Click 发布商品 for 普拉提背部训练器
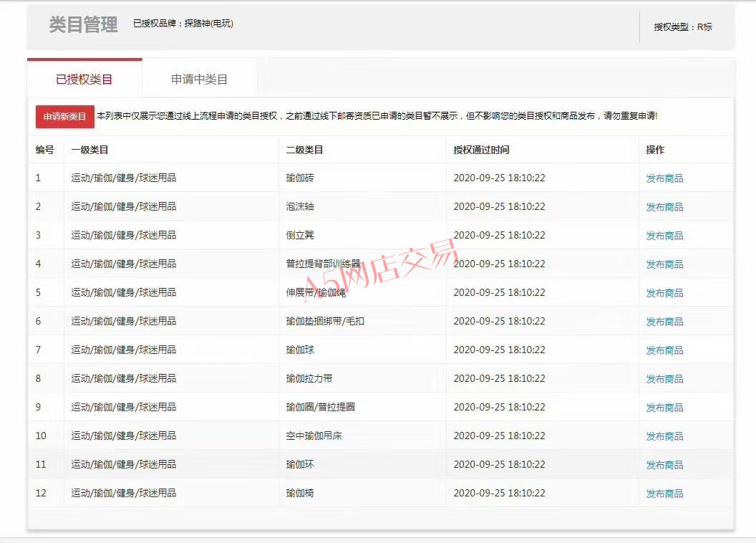 pyautogui.click(x=664, y=264)
